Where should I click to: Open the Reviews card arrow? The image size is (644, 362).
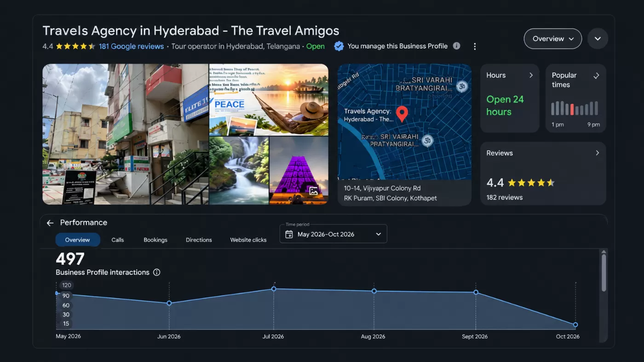pyautogui.click(x=598, y=153)
